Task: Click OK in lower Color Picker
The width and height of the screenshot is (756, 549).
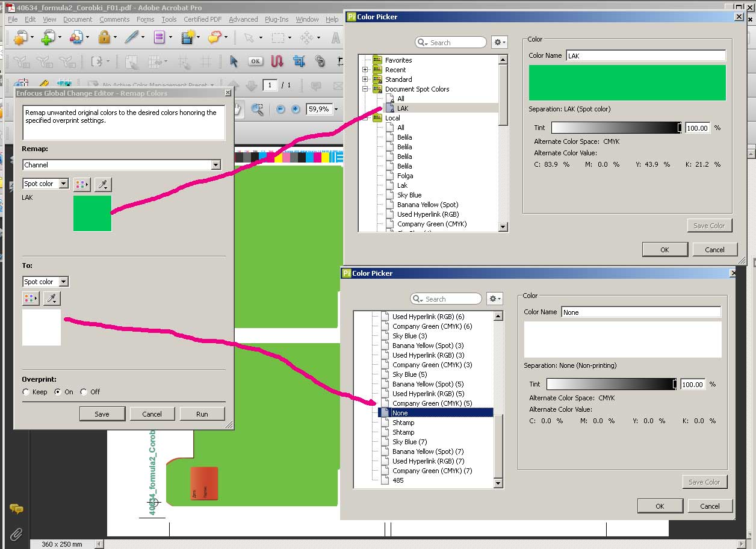Action: pyautogui.click(x=660, y=506)
